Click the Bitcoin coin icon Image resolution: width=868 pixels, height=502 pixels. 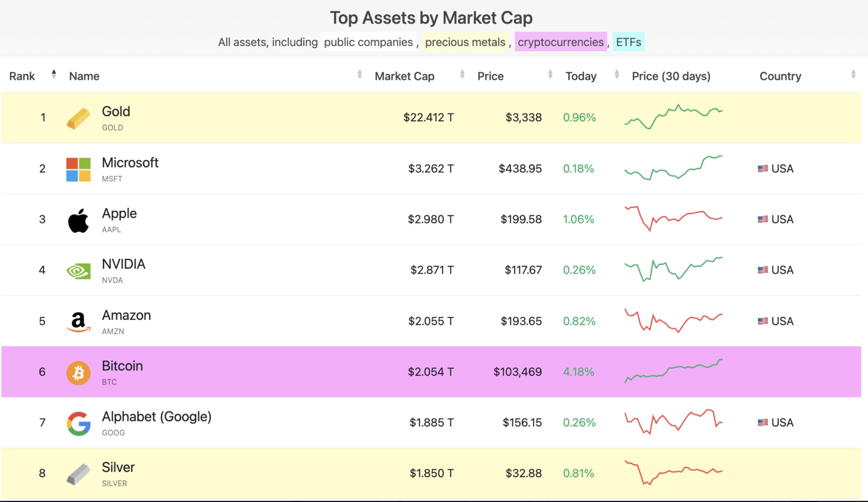[78, 373]
